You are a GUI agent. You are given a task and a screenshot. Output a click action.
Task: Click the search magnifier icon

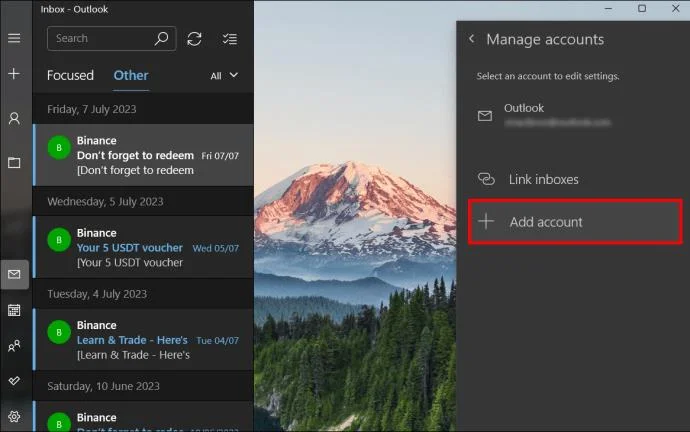[x=161, y=39]
